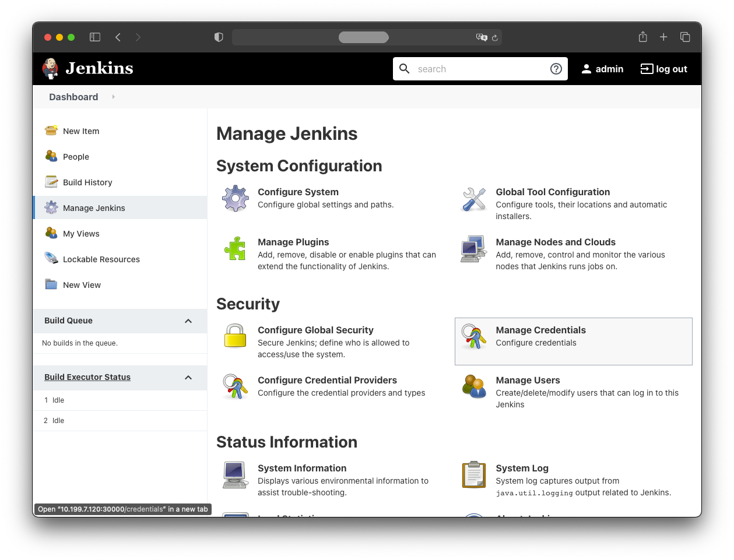Click into the Jenkins search field
Screen dimensions: 734x560
[x=478, y=69]
